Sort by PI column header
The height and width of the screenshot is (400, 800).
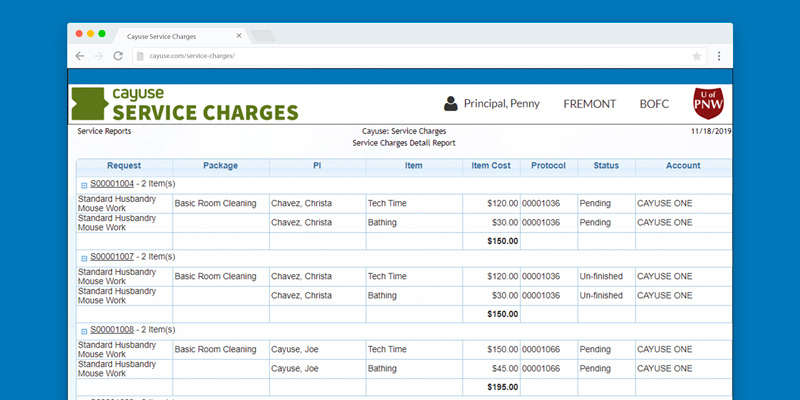click(317, 166)
